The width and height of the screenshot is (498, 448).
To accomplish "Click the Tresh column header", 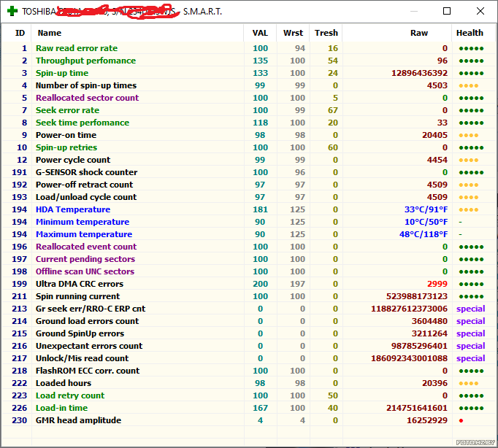I will point(326,33).
